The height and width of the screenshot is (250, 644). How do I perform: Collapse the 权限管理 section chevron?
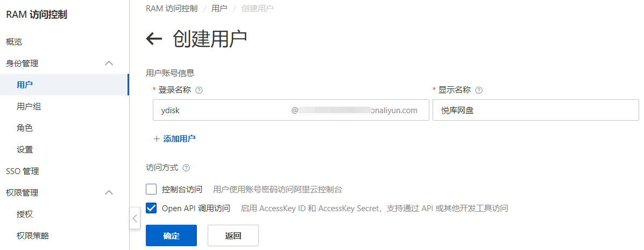pyautogui.click(x=109, y=192)
